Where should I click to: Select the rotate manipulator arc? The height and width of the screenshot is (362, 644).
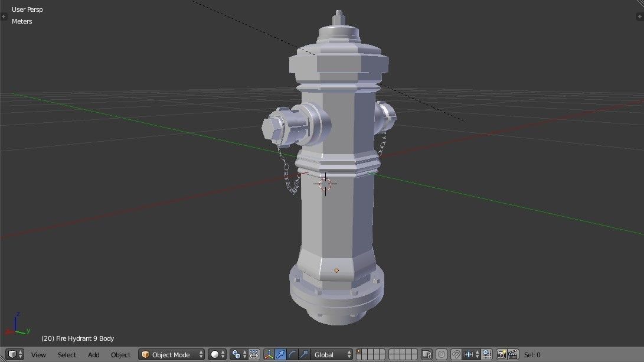click(x=292, y=354)
